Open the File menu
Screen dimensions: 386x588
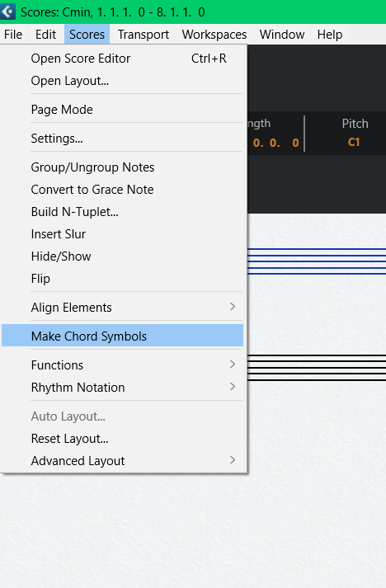point(13,35)
